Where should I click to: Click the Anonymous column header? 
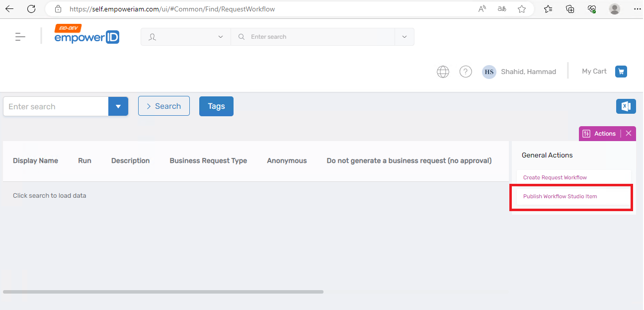click(x=287, y=160)
